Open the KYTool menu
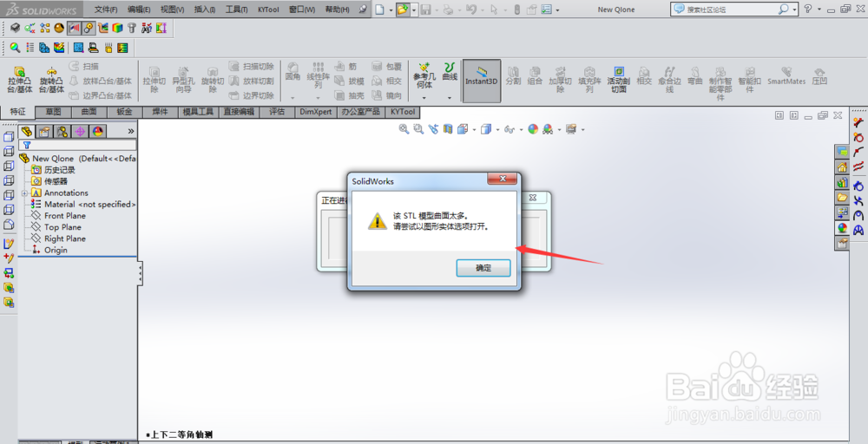 (268, 10)
